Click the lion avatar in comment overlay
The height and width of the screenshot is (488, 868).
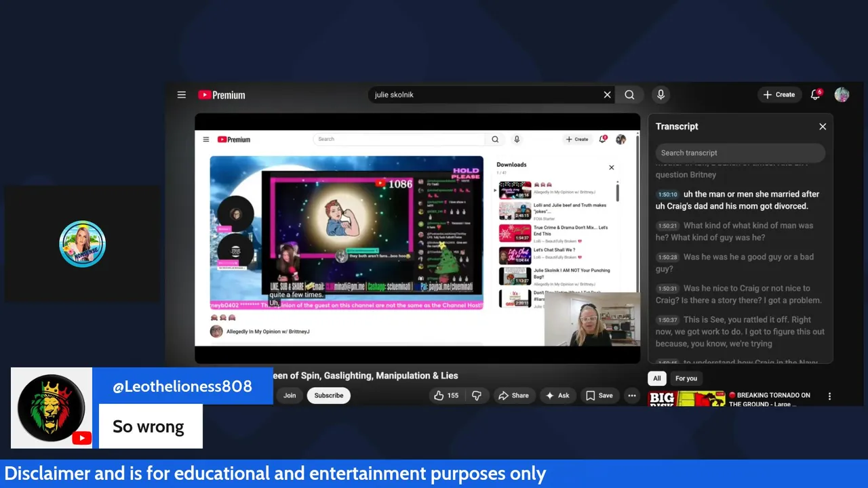tap(52, 408)
